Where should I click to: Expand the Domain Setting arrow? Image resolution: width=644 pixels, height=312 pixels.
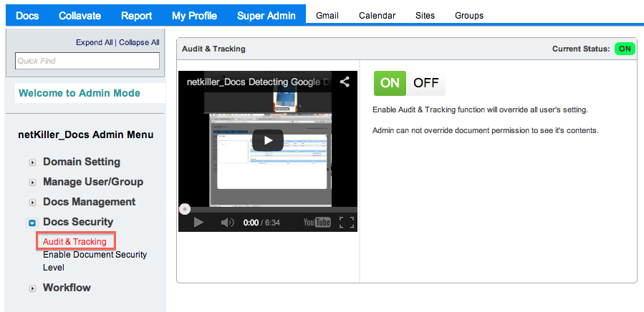pyautogui.click(x=32, y=162)
